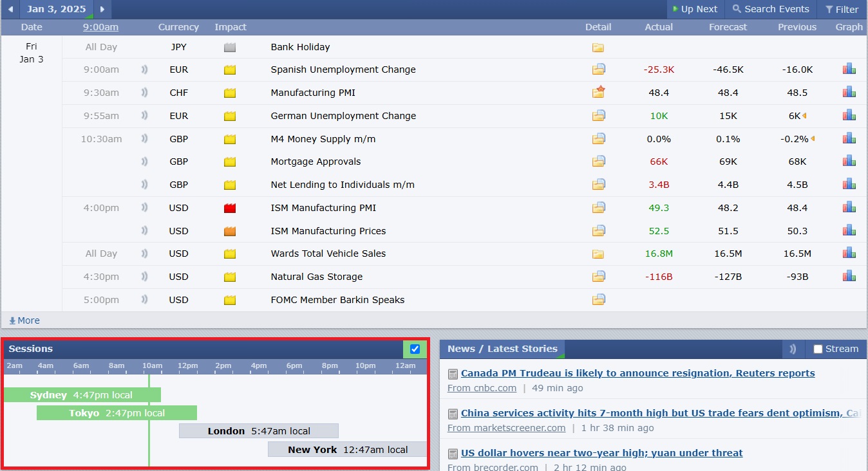
Task: Click the Sydney session bar
Action: click(x=82, y=395)
